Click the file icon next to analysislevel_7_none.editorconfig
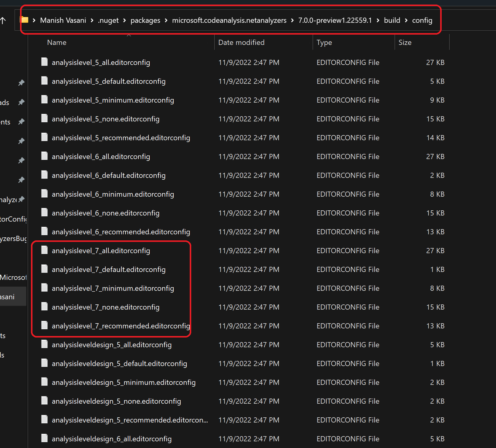Screen dimensions: 496x448 pos(44,307)
